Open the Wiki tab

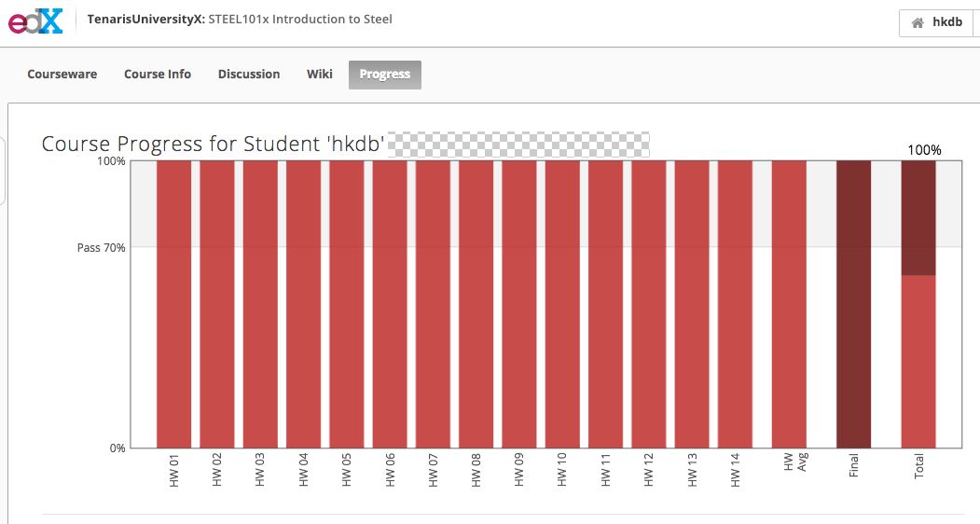click(x=319, y=75)
